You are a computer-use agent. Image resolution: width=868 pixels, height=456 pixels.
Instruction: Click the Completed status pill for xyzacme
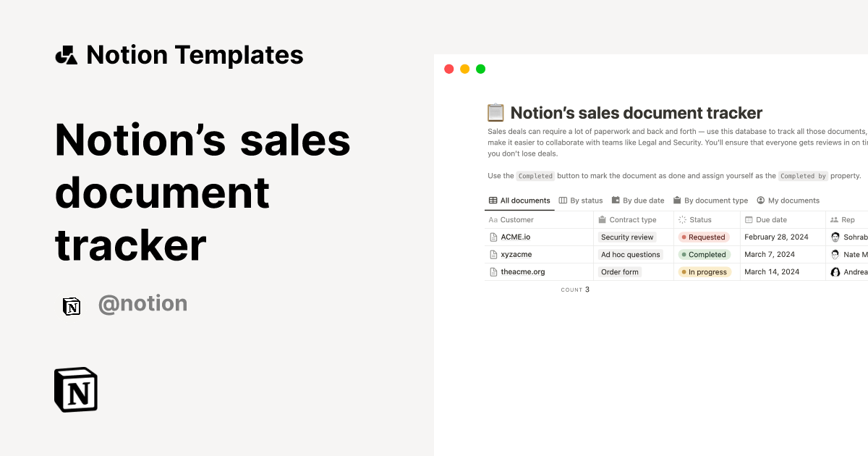click(704, 254)
